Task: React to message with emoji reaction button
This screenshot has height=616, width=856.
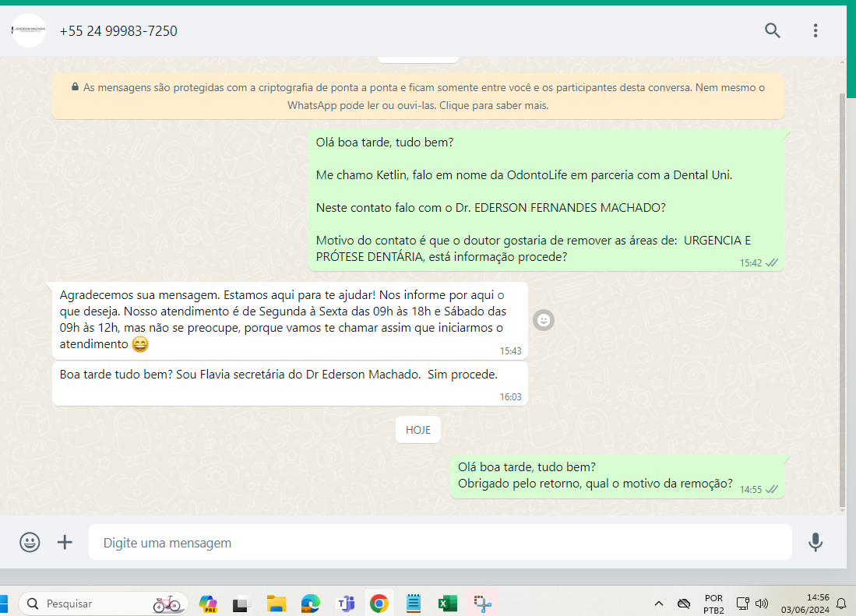Action: click(544, 320)
